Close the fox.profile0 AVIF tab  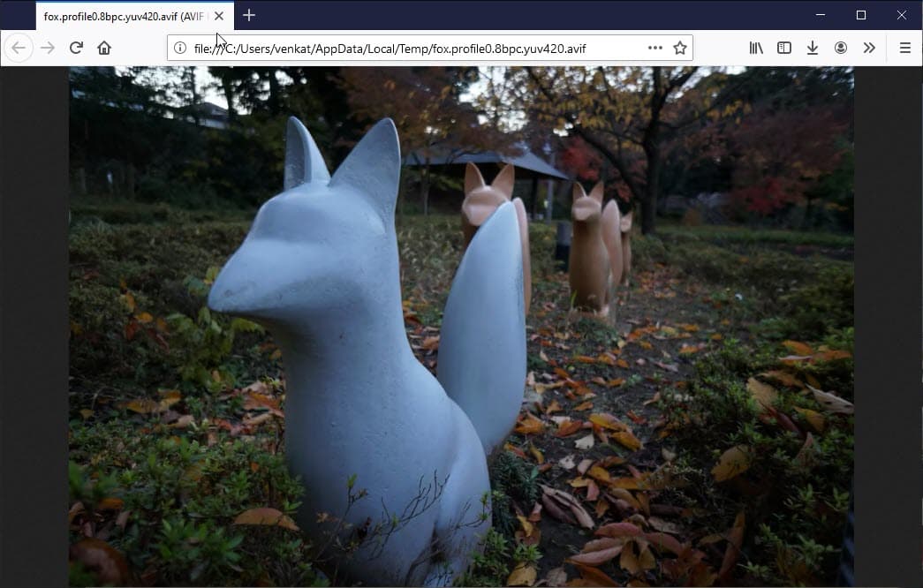pyautogui.click(x=219, y=16)
